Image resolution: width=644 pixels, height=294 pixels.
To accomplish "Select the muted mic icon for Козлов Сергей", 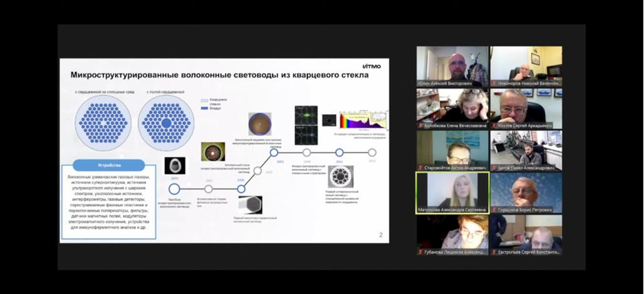I will pyautogui.click(x=494, y=126).
